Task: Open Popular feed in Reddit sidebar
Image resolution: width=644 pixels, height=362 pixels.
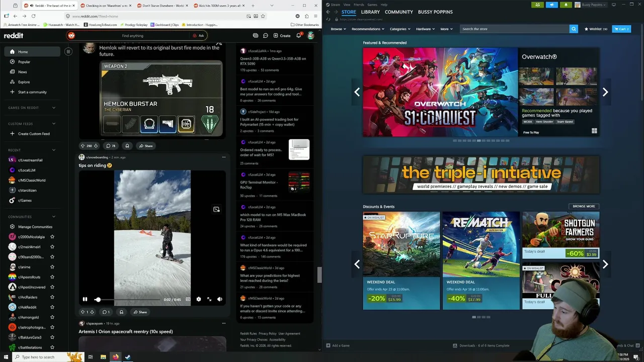Action: [x=24, y=62]
